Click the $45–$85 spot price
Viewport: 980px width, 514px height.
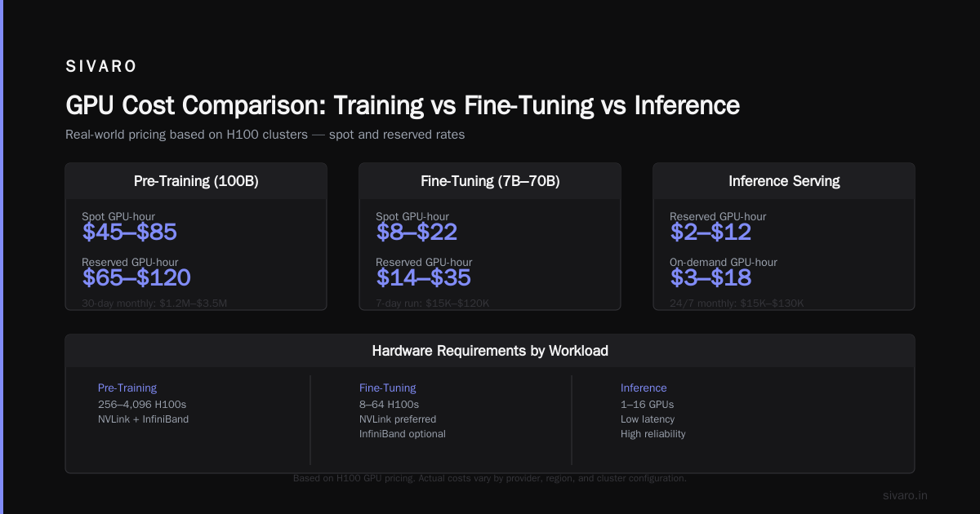[x=129, y=233]
